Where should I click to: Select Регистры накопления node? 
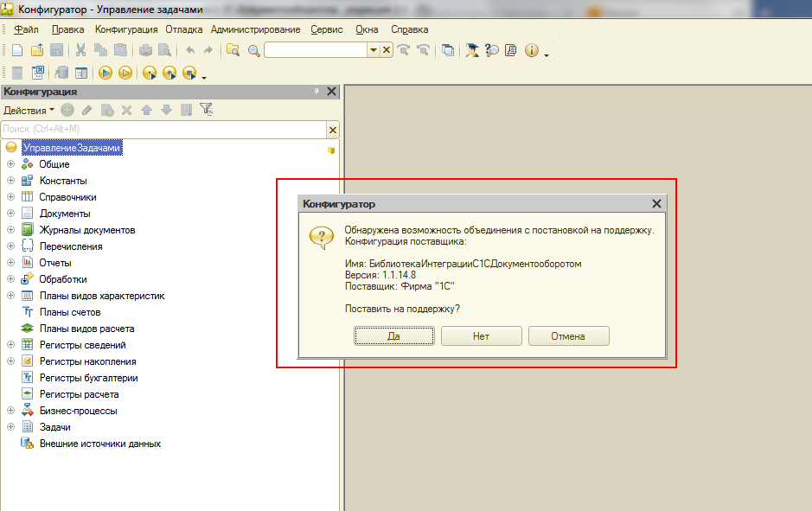click(88, 361)
